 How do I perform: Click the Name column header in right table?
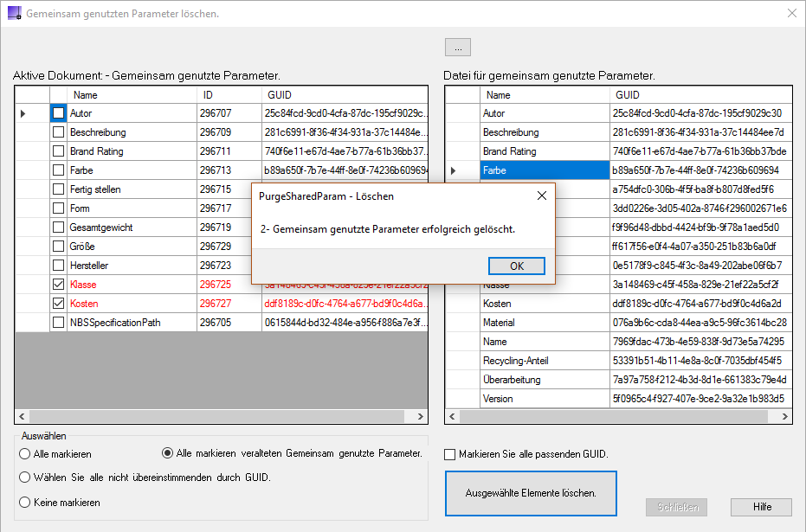[545, 95]
